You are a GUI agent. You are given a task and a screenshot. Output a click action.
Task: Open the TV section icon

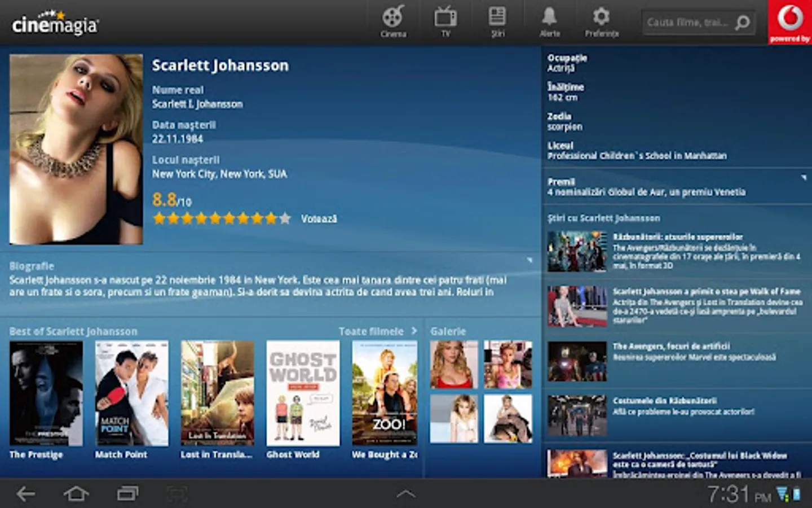pyautogui.click(x=445, y=21)
